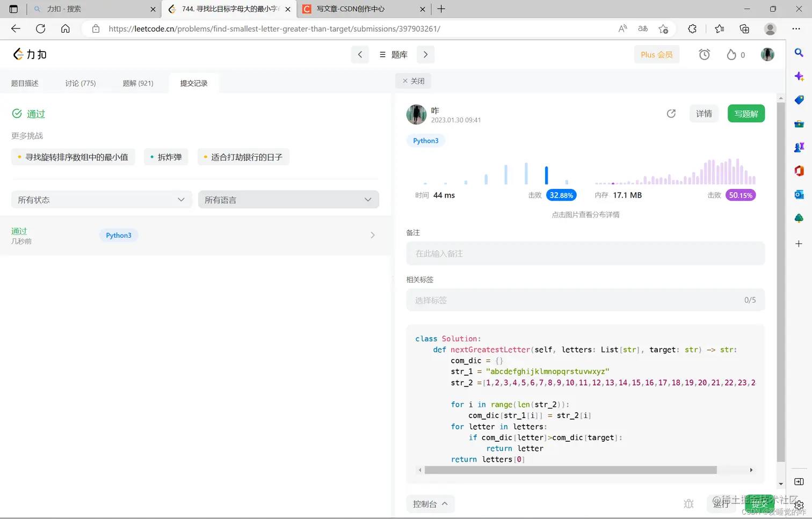812x519 pixels.
Task: Click the browser back arrow
Action: click(x=16, y=29)
